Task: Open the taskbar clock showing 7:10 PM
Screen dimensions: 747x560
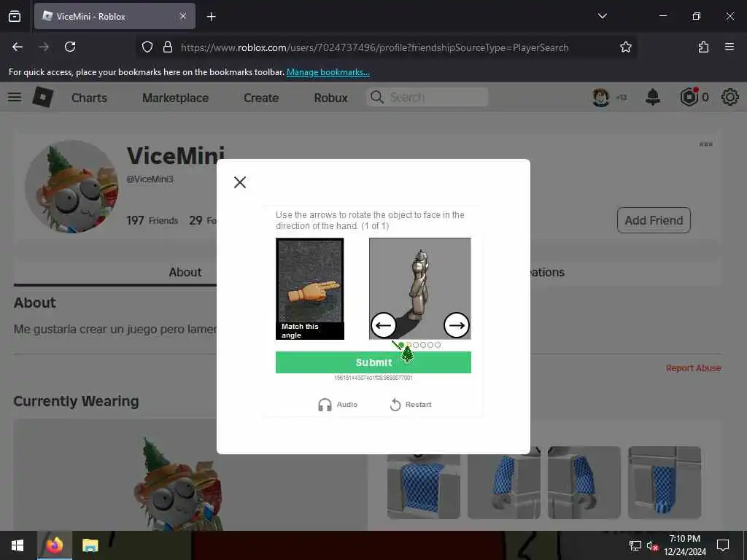Action: click(x=684, y=545)
